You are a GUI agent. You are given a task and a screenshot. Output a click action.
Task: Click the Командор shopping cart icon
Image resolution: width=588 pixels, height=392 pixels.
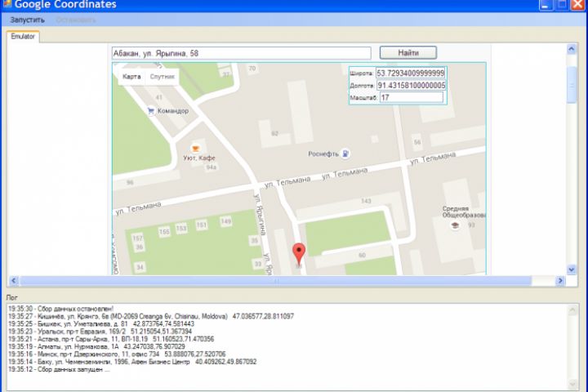pyautogui.click(x=151, y=111)
